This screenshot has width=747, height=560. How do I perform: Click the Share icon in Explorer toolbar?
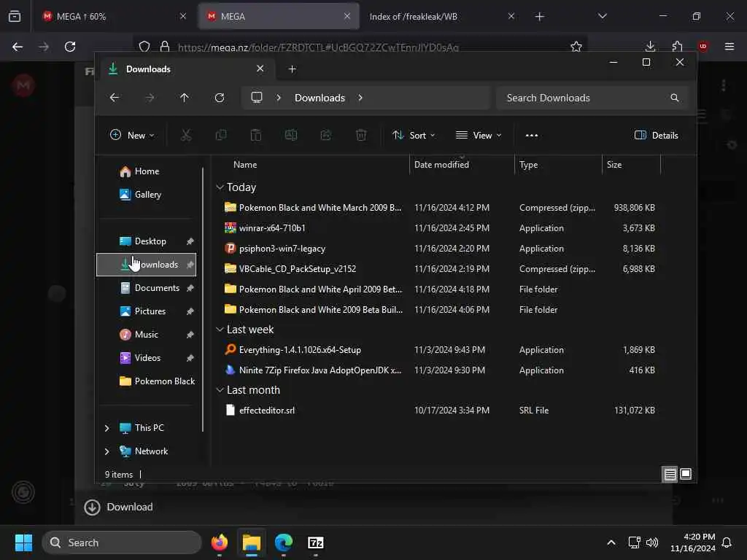click(x=326, y=135)
